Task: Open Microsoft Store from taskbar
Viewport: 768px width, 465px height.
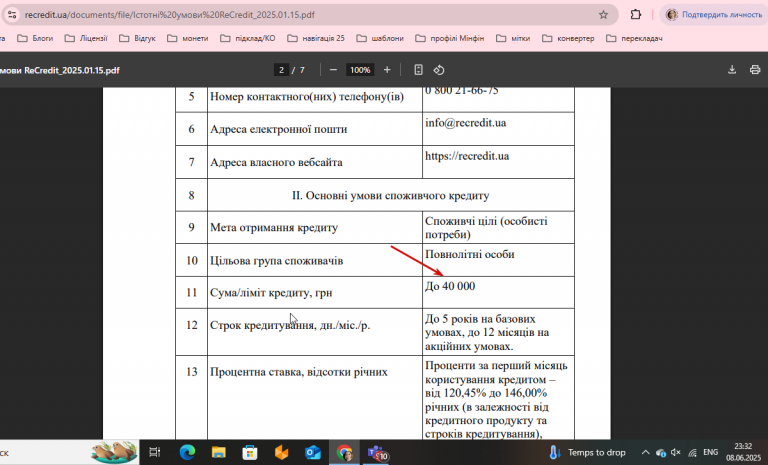Action: pos(250,452)
